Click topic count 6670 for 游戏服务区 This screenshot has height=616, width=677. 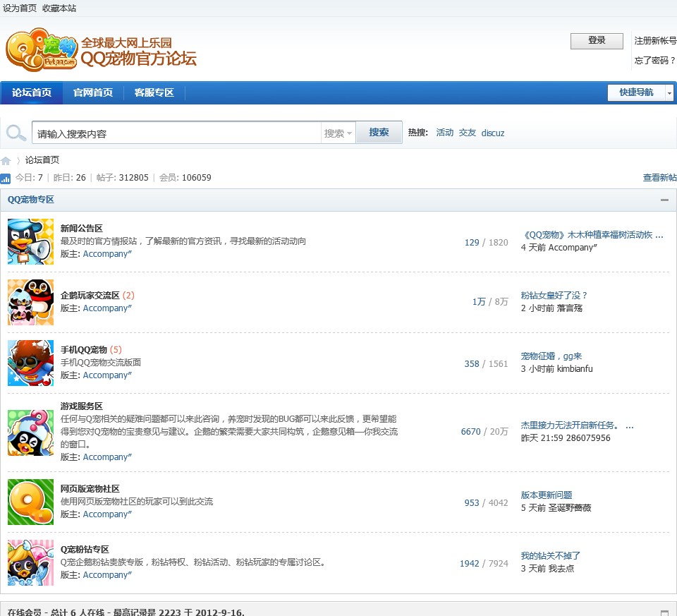tap(470, 432)
